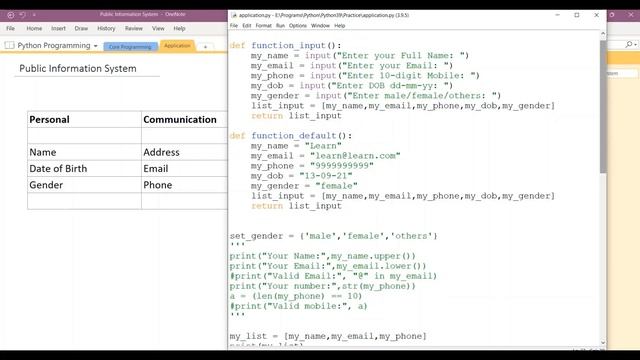Add new section with plus tab
Viewport: 640px width, 360px height.
coord(205,47)
